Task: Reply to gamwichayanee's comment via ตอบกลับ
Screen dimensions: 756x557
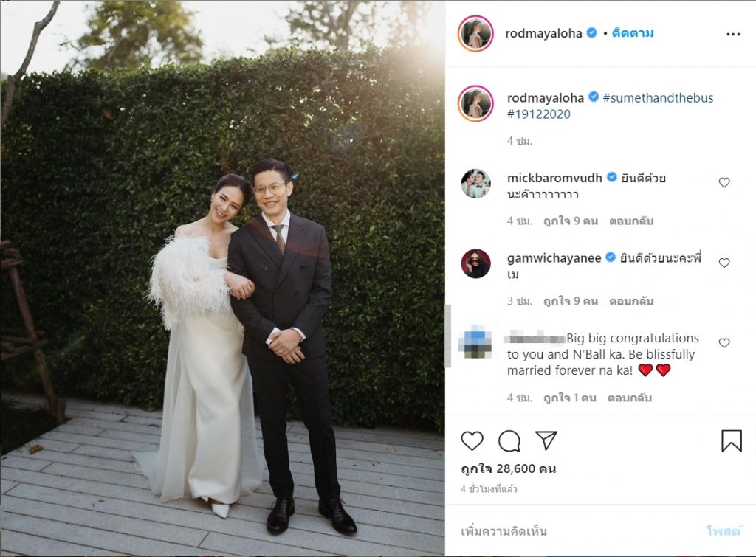Action: tap(631, 301)
